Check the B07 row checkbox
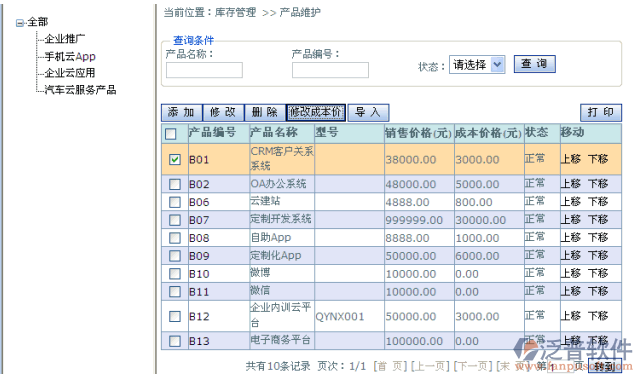Viewport: 643px width, 382px height. [x=175, y=220]
